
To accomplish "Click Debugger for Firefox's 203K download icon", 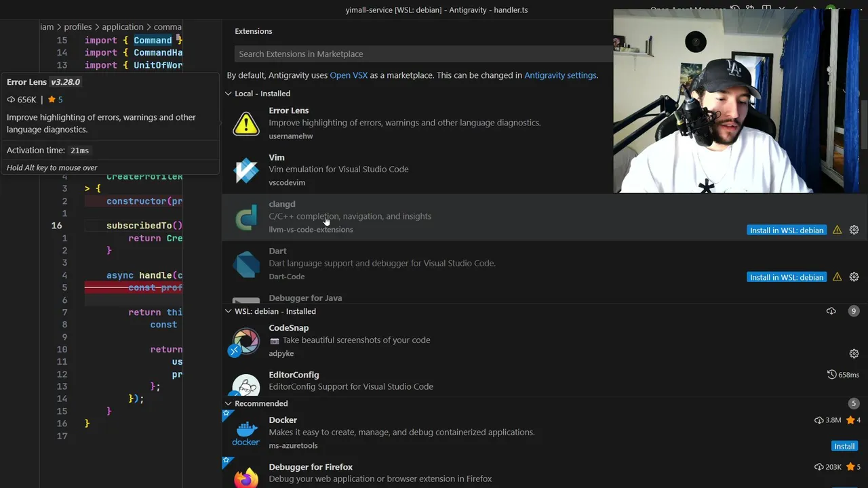I will [818, 467].
